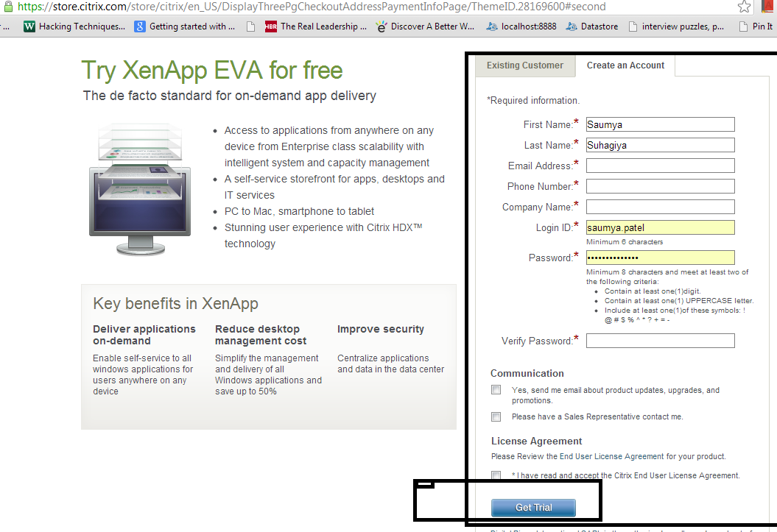
Task: Click the License Agreement heading
Action: click(537, 441)
